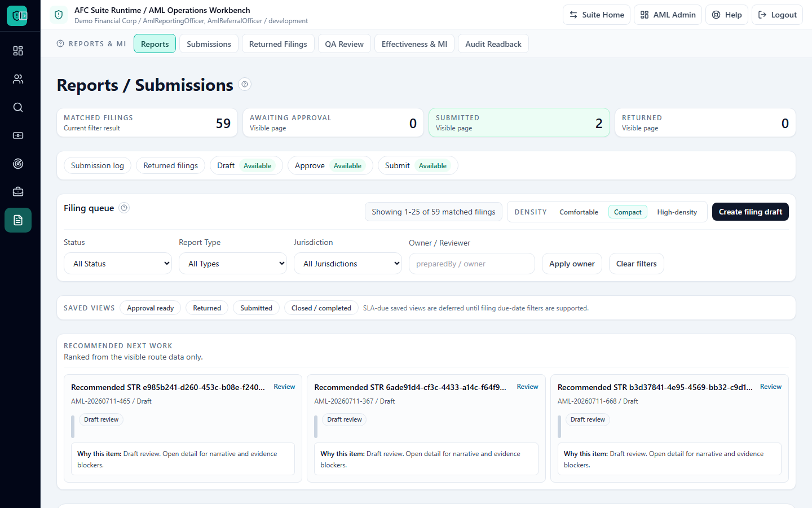Click the Submitted stat card
This screenshot has width=812, height=508.
click(519, 122)
